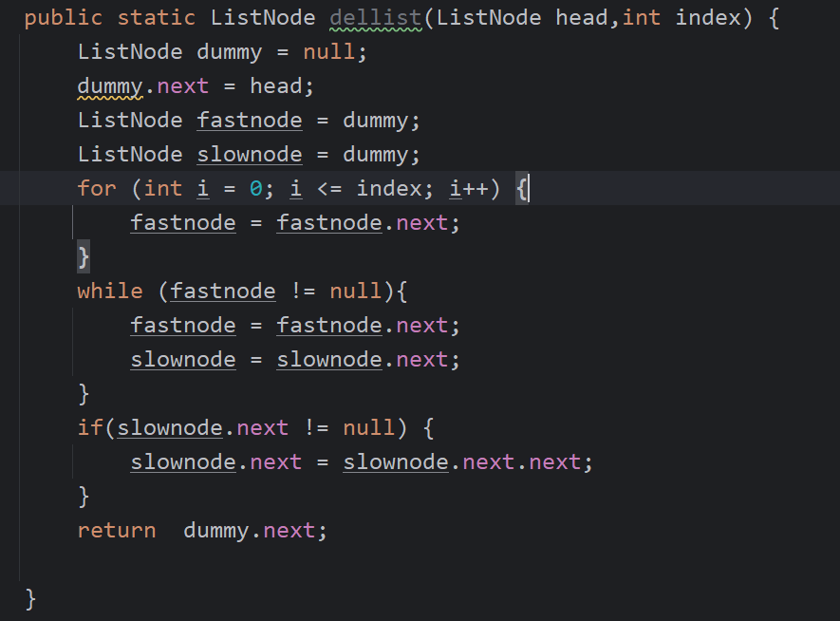This screenshot has height=621, width=840.
Task: Click null in the dummy declaration line
Action: [x=329, y=52]
